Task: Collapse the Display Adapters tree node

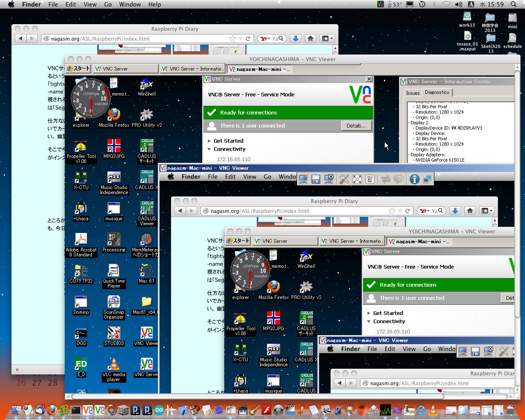Action: [x=409, y=155]
